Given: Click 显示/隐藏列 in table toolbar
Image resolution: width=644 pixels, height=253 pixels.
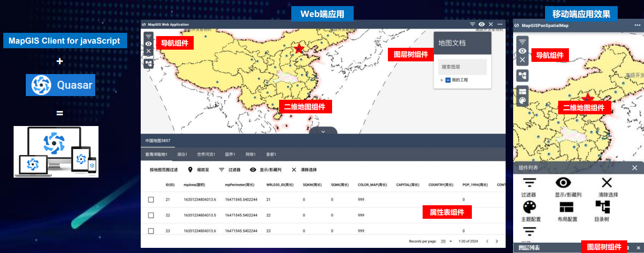Looking at the screenshot, I should [265, 170].
